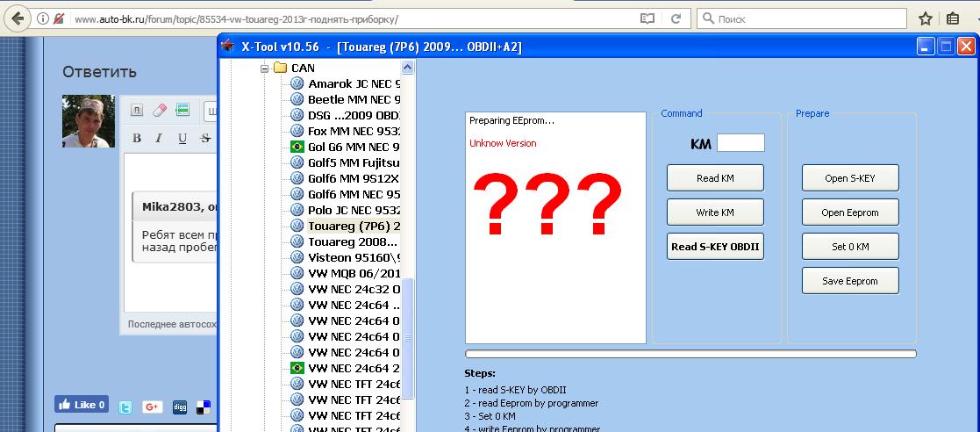Click into the KM value input field
This screenshot has width=980, height=432.
(x=740, y=143)
